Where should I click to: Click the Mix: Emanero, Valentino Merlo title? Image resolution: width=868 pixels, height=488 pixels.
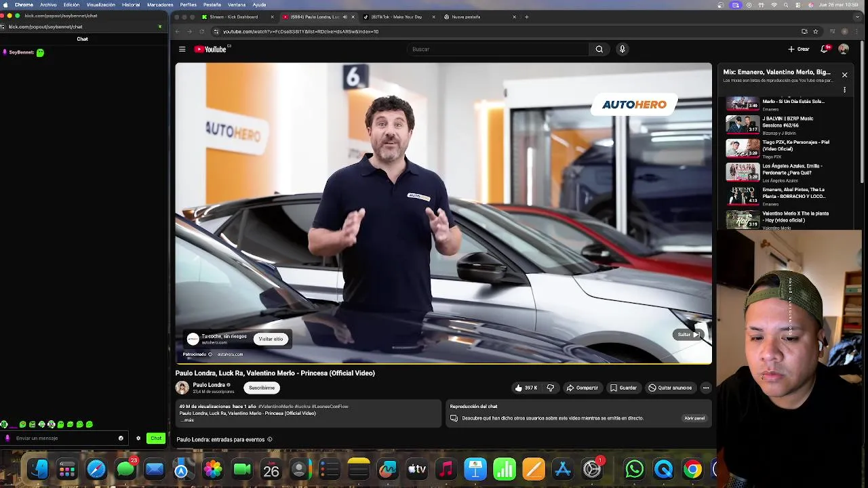click(x=776, y=72)
